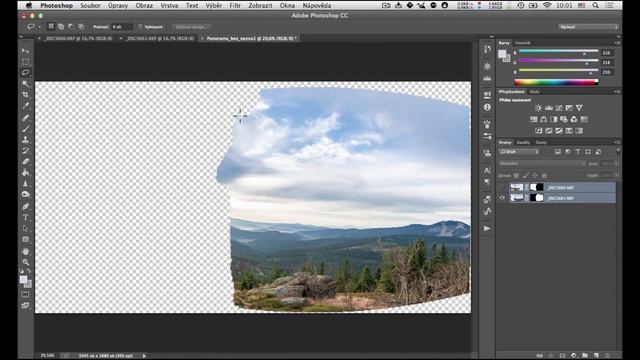Select the Path Selection tool
The image size is (640, 360).
click(x=26, y=229)
